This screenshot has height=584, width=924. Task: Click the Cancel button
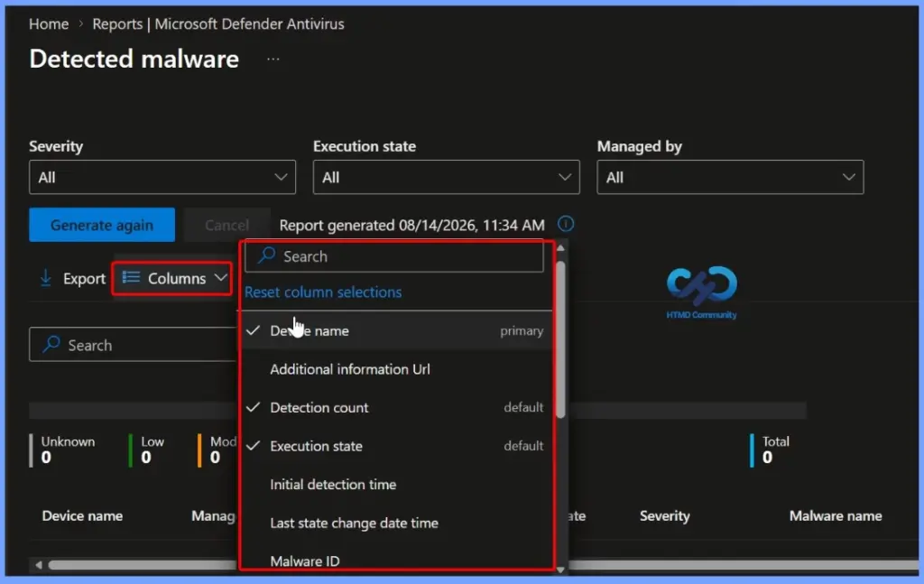pos(226,225)
